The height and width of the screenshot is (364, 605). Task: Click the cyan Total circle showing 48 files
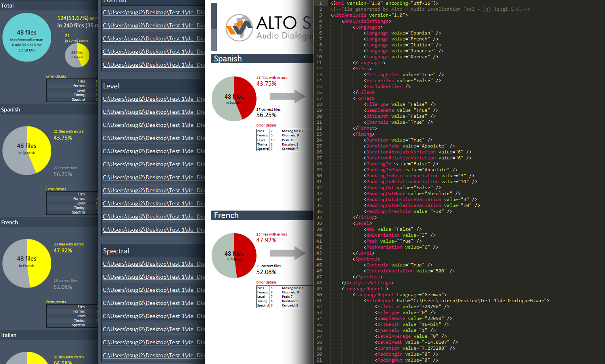tap(27, 37)
